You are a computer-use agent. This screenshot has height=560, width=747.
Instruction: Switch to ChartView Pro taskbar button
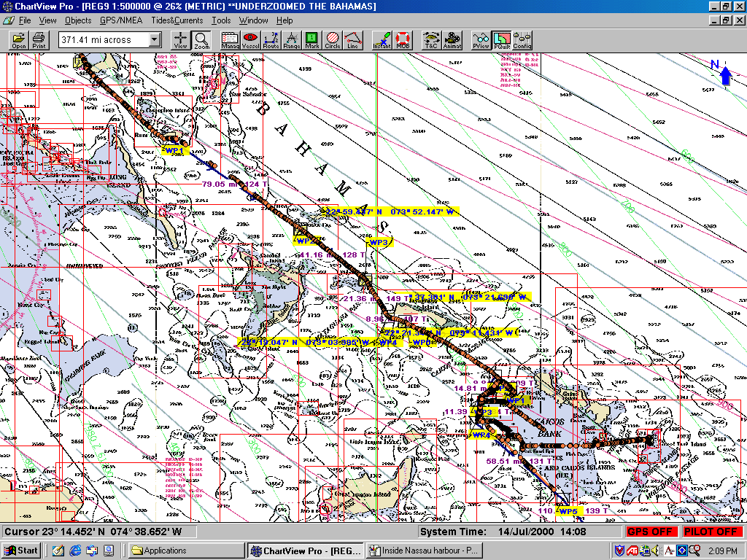(306, 551)
